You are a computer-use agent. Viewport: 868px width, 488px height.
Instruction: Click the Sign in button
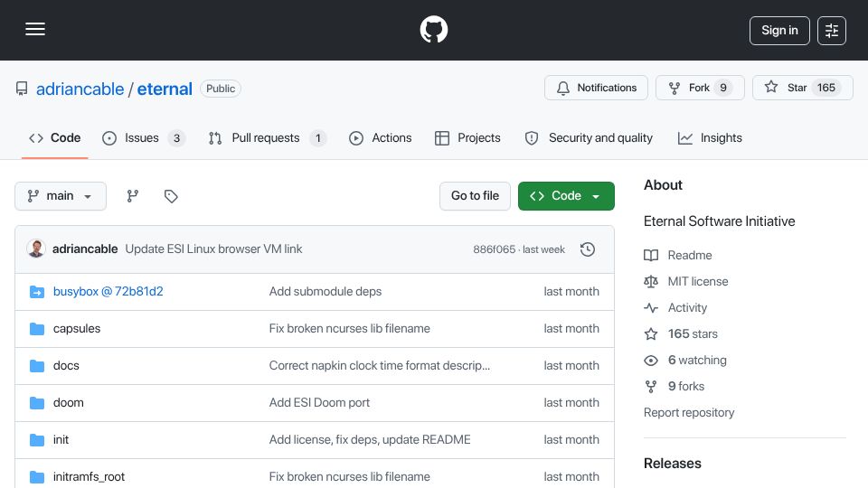[x=779, y=31]
